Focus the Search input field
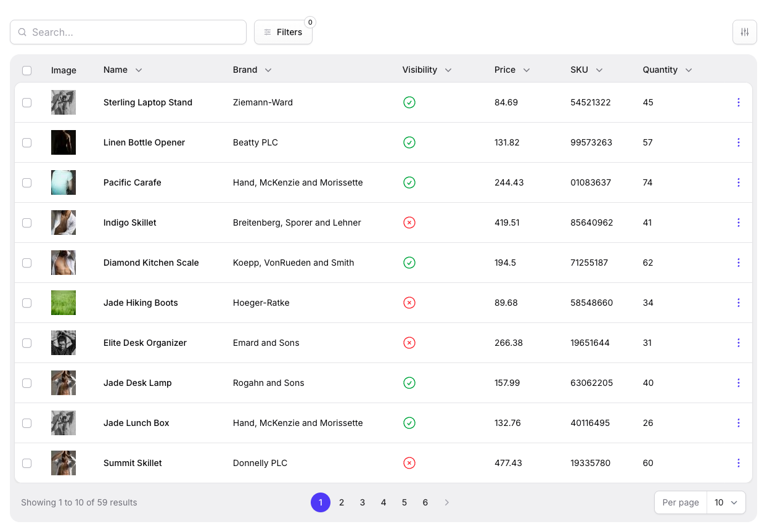 (128, 32)
